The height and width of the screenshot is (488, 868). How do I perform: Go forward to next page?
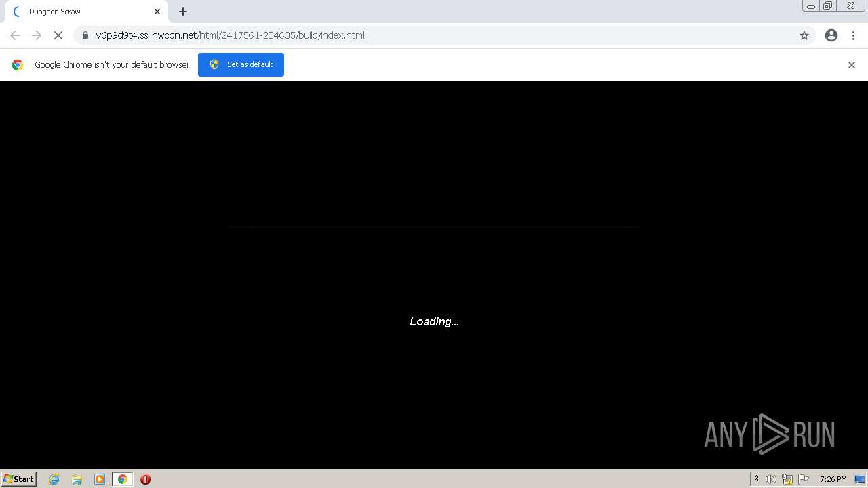pos(37,35)
